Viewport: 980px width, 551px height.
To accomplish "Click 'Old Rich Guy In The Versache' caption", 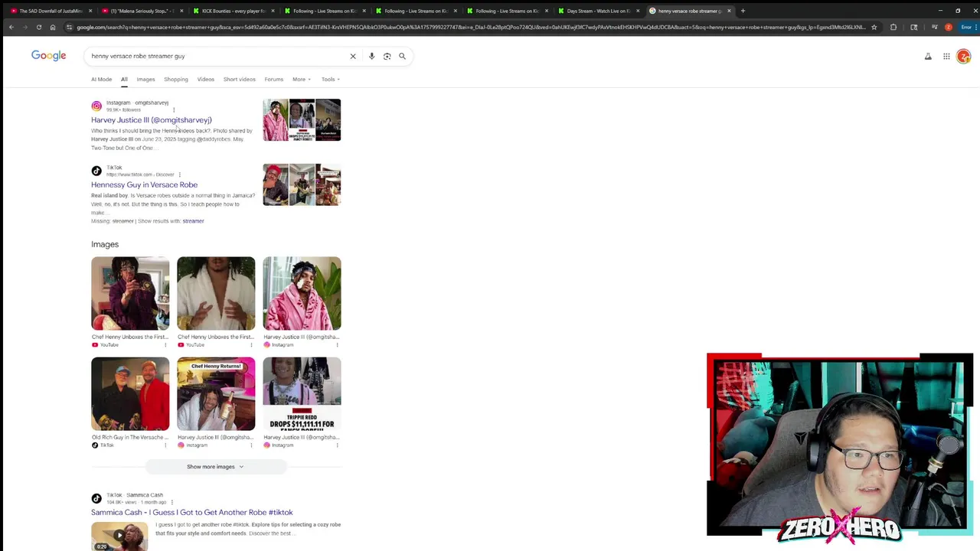I will point(129,437).
